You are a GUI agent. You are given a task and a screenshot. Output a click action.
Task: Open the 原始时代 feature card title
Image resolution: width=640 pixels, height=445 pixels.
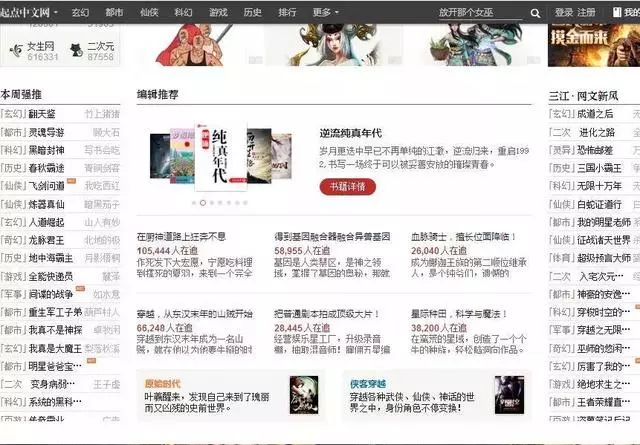[162, 384]
